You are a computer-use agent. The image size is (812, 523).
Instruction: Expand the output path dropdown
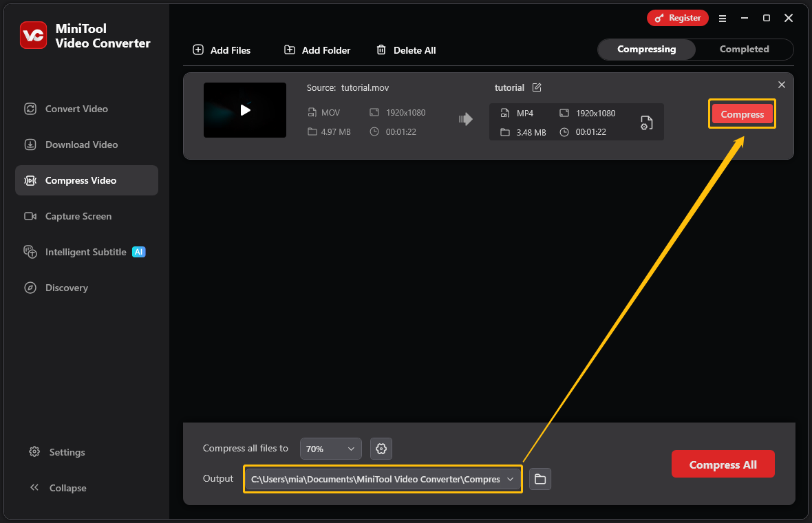(511, 479)
